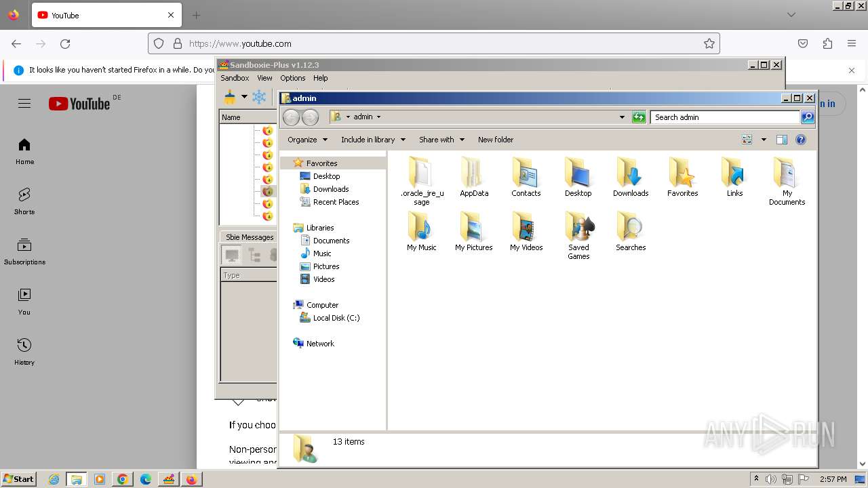868x488 pixels.
Task: Change the view with the views icon
Action: point(747,140)
